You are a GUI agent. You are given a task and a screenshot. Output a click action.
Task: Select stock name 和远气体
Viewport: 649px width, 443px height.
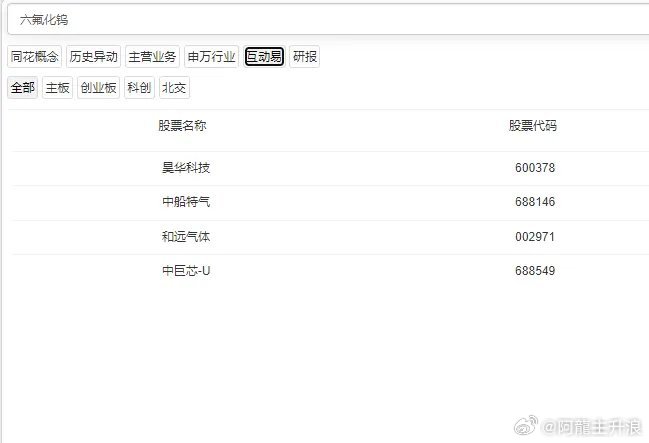(x=186, y=236)
